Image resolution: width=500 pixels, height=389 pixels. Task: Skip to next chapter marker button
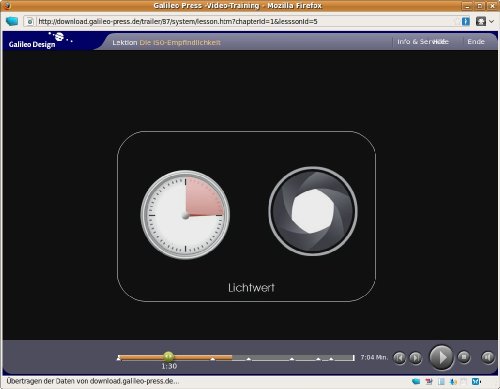point(416,358)
